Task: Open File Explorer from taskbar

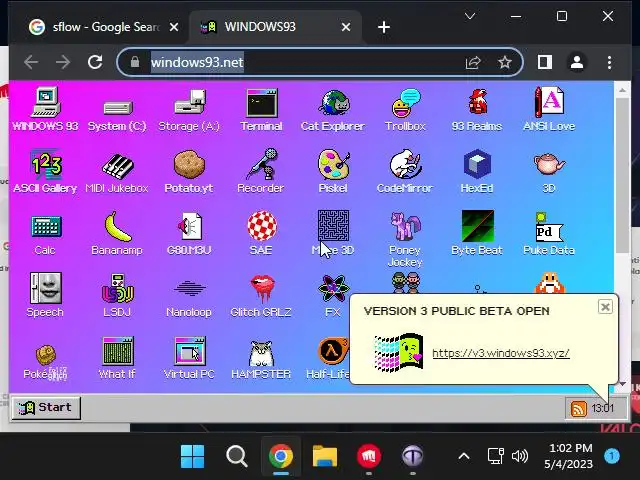Action: coord(325,456)
